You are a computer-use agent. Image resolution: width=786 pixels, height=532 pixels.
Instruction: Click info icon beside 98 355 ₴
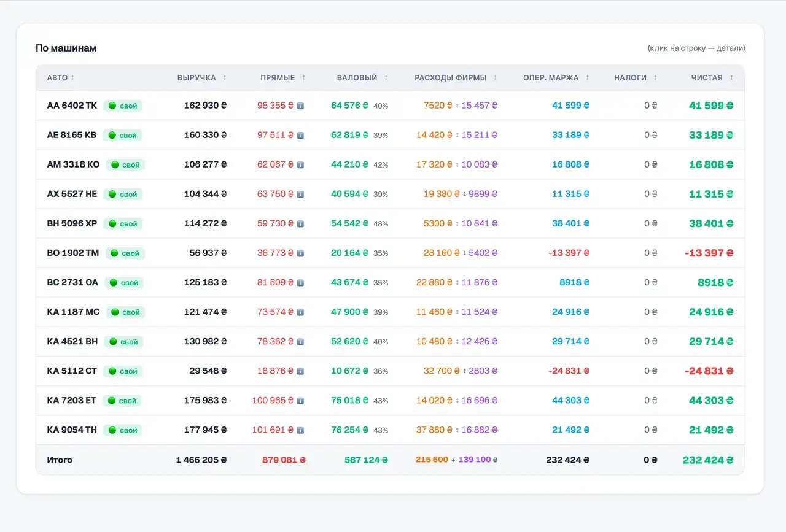click(x=300, y=106)
